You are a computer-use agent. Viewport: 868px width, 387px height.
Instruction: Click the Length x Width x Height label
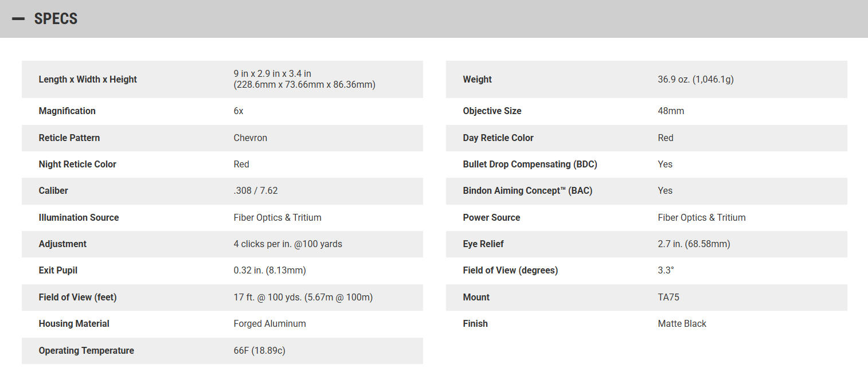pos(88,80)
